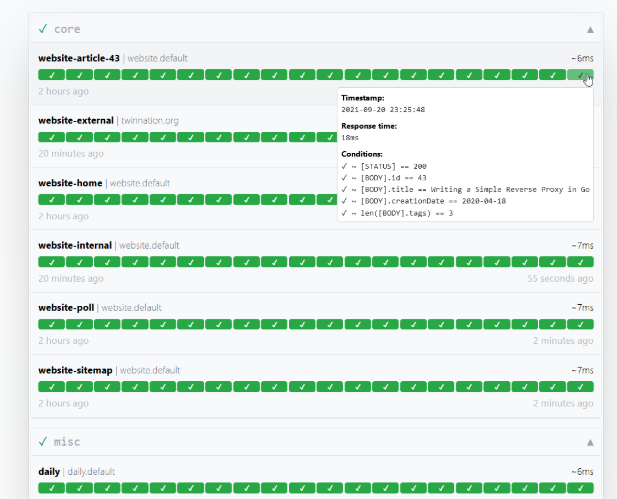Click the 'len([BODY].tags) == 3' condition
Screen dimensions: 617x499
coord(397,213)
